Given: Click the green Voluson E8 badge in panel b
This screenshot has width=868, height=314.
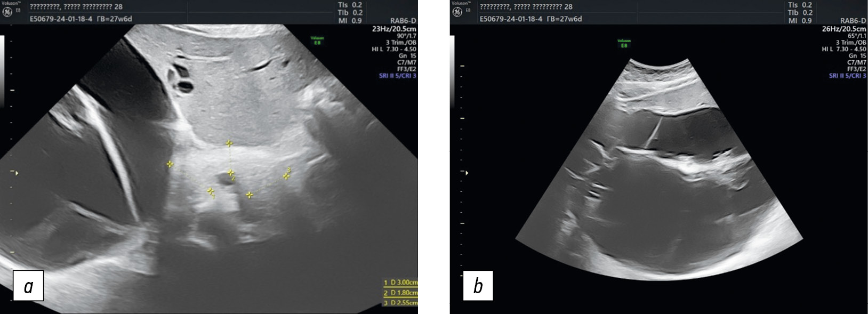Looking at the screenshot, I should (624, 43).
